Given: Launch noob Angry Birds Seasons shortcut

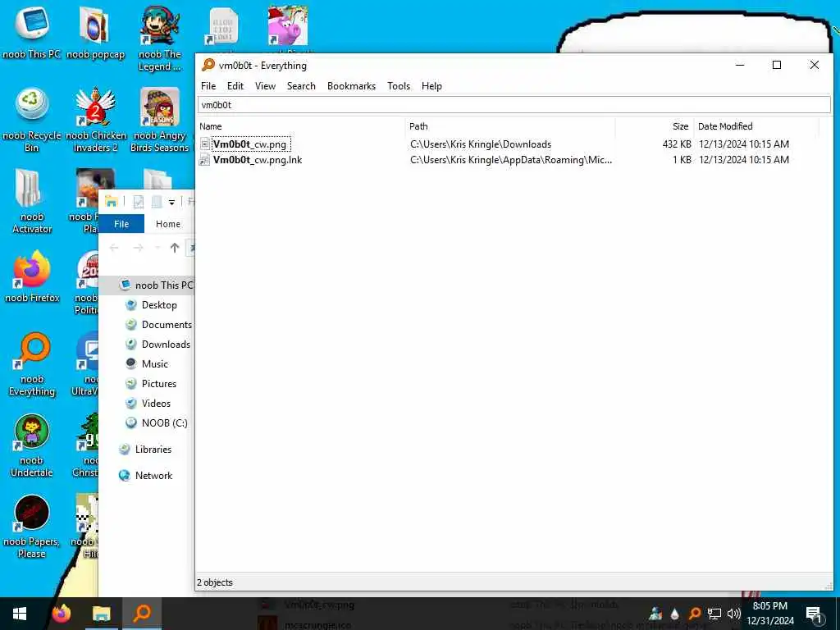Looking at the screenshot, I should click(160, 119).
